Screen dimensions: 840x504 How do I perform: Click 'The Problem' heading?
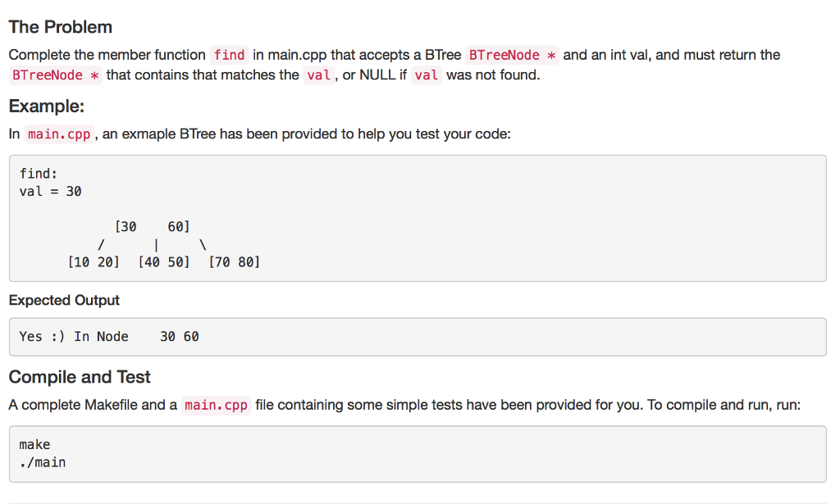click(61, 27)
